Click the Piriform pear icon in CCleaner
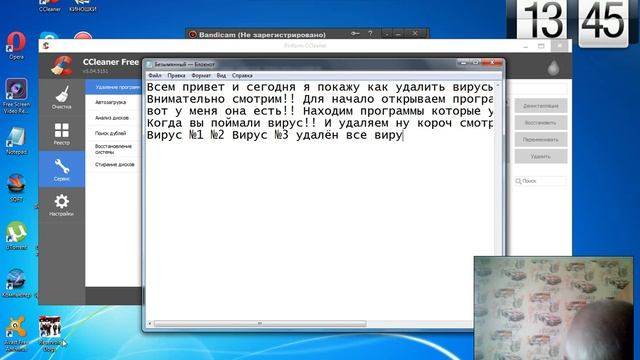Image resolution: width=640 pixels, height=360 pixels. point(553,68)
